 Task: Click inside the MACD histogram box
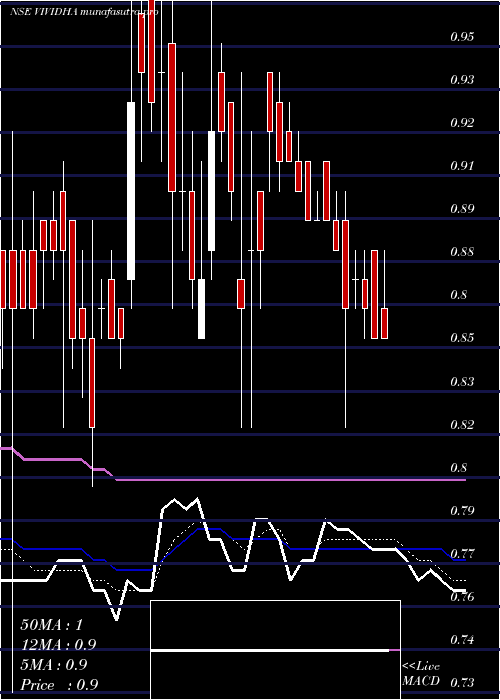(x=275, y=650)
